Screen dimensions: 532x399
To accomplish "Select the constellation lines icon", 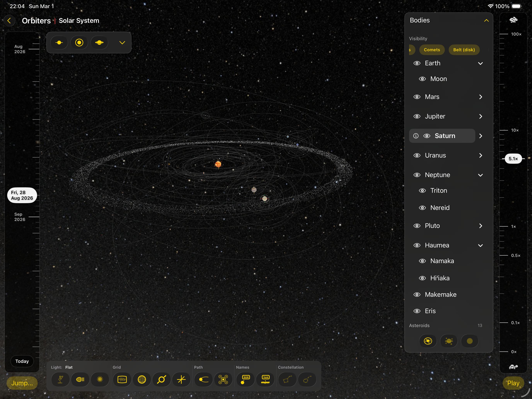I will point(287,379).
